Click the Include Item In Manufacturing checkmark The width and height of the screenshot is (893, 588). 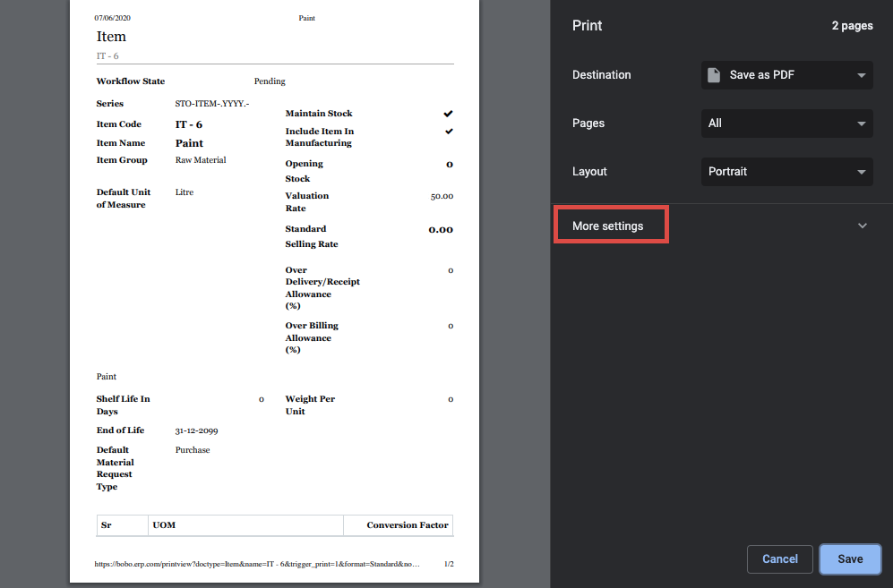(x=448, y=132)
